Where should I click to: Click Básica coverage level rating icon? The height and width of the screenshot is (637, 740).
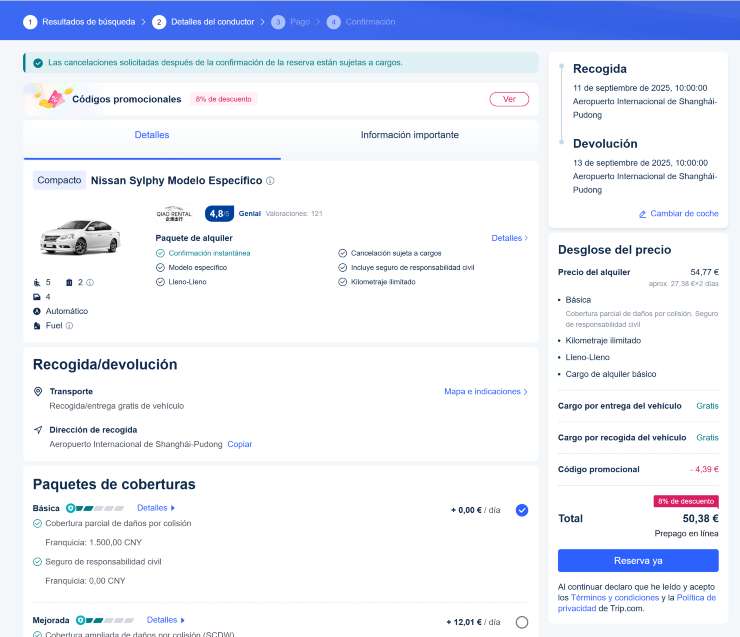pyautogui.click(x=95, y=508)
